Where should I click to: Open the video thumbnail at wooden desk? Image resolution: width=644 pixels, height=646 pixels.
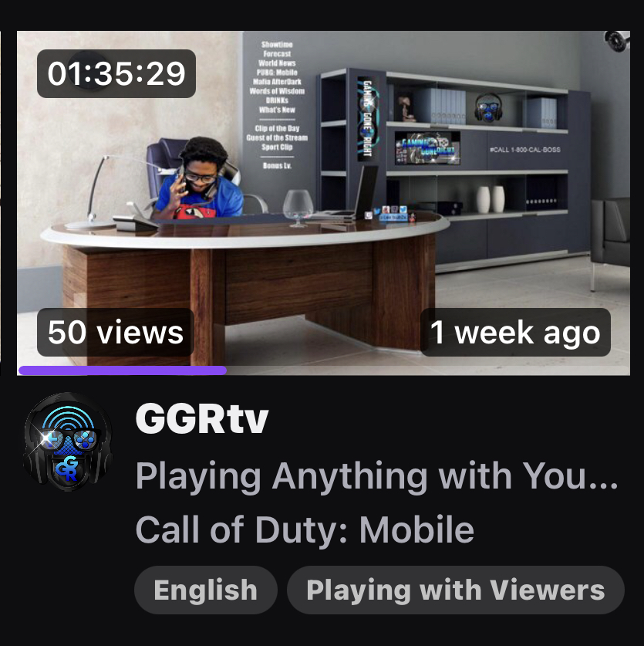(323, 203)
